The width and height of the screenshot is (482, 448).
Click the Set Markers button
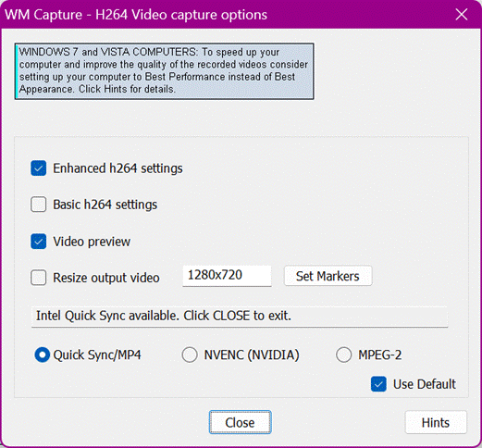click(328, 276)
